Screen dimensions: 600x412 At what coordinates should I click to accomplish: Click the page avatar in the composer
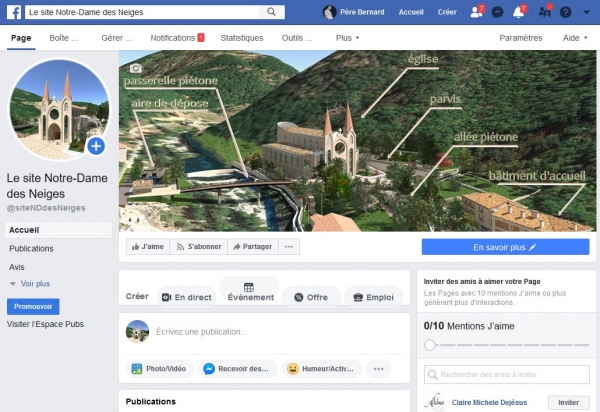point(137,331)
